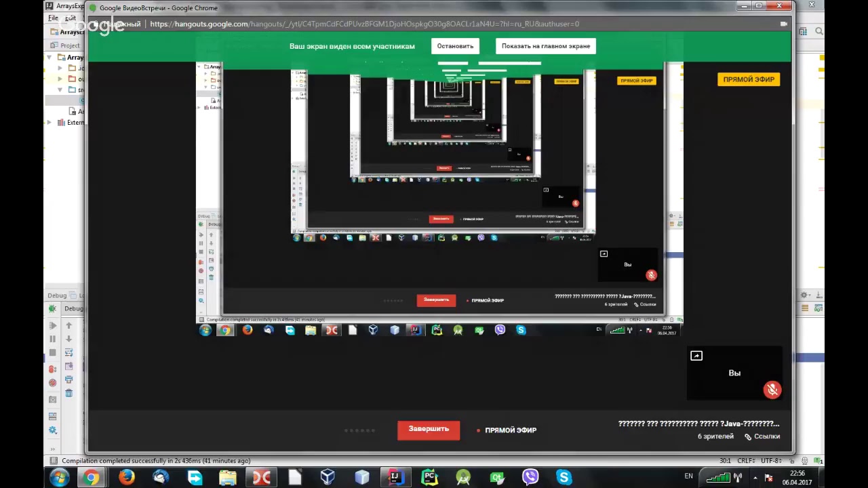
Task: Expand the out folder in project tree
Action: click(60, 79)
